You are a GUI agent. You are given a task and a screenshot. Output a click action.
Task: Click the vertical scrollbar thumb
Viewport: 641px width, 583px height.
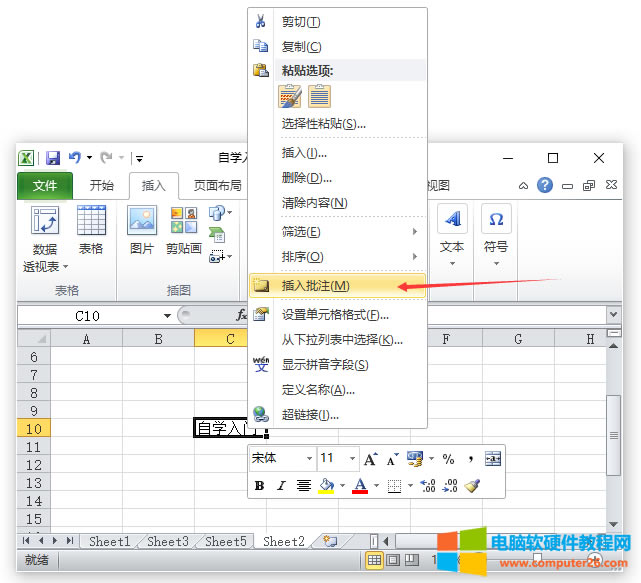click(x=614, y=435)
